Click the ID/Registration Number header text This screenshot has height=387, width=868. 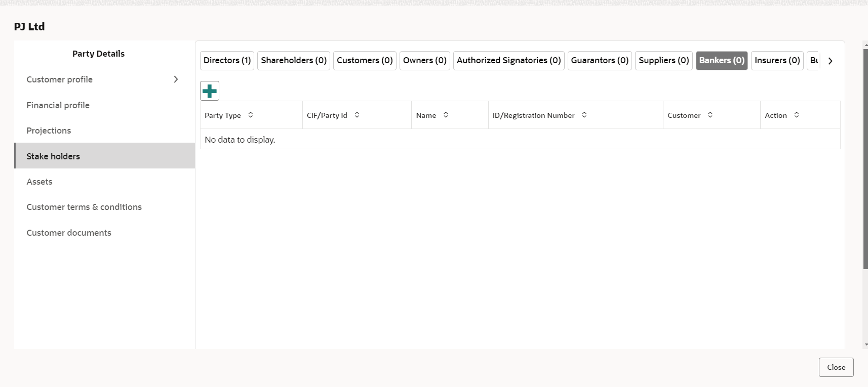[x=533, y=115]
